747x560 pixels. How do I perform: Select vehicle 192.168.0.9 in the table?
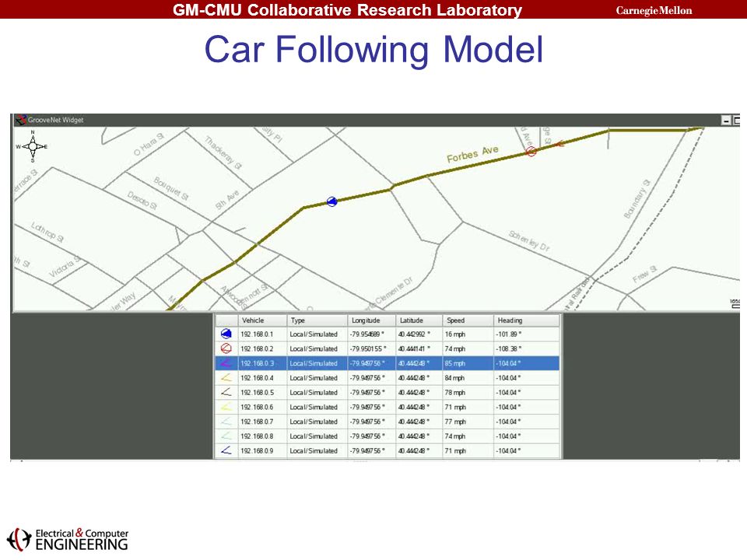coord(388,450)
